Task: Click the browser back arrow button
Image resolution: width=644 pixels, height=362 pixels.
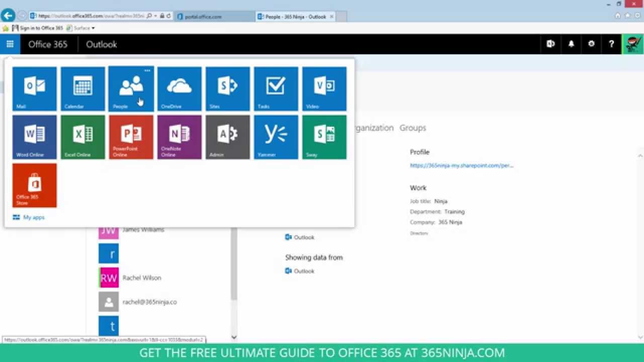Action: point(8,16)
